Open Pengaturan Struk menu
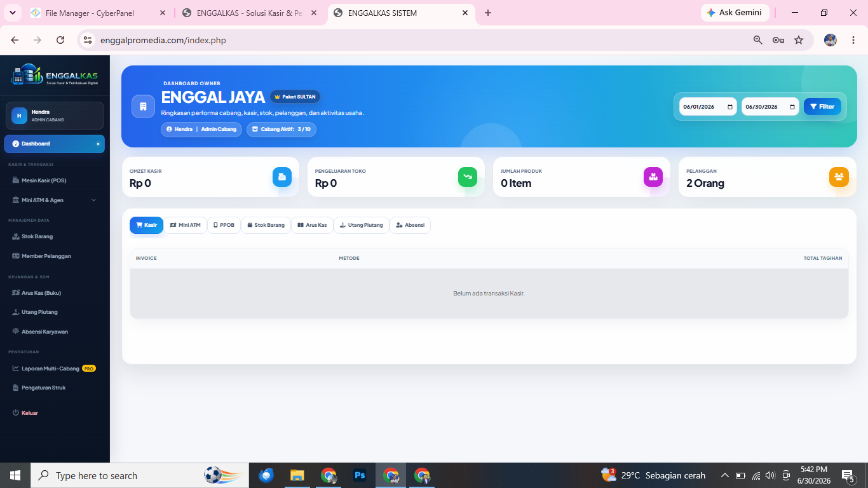This screenshot has height=488, width=868. pos(55,388)
